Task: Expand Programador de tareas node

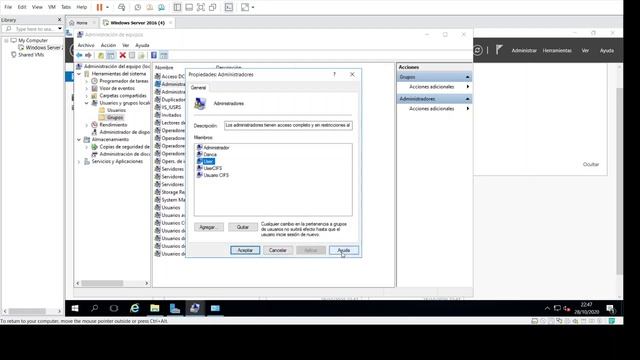Action: coord(87,81)
